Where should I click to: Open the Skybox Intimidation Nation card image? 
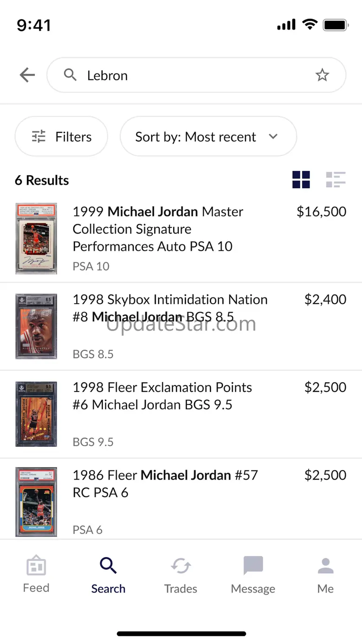click(36, 326)
